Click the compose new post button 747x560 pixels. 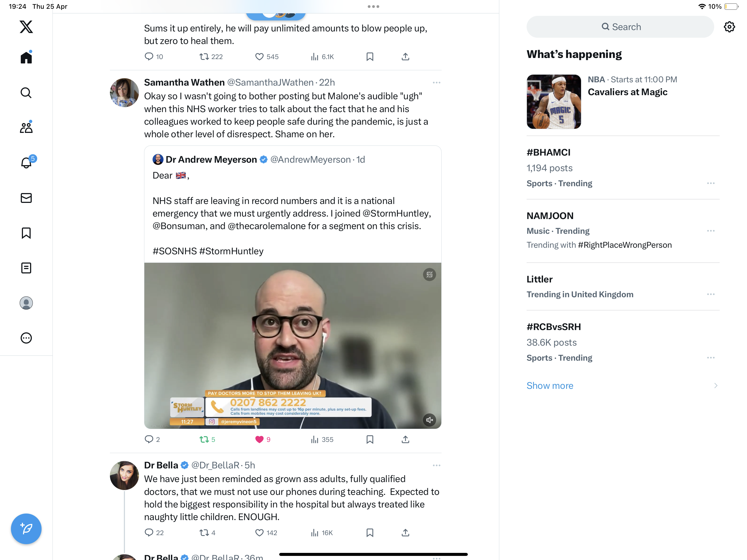[x=26, y=529]
